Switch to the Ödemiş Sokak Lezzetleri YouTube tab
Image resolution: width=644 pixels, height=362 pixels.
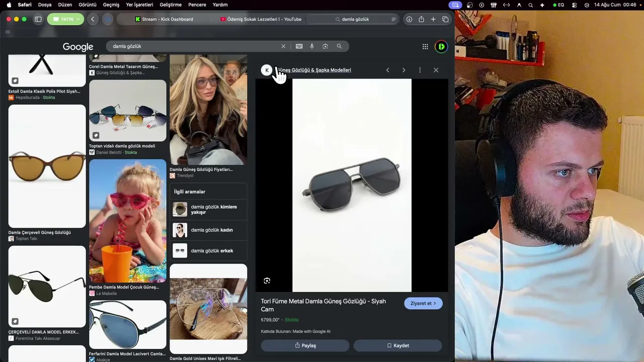point(261,19)
